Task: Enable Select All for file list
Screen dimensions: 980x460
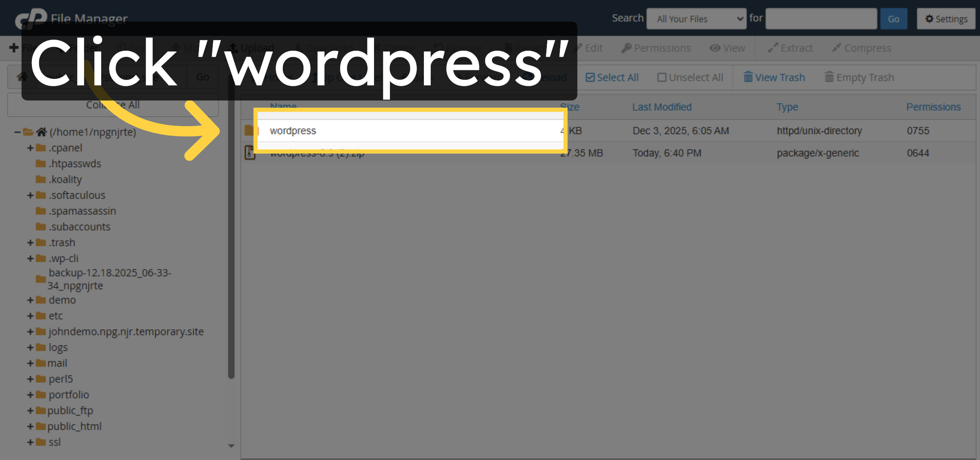Action: (x=612, y=77)
